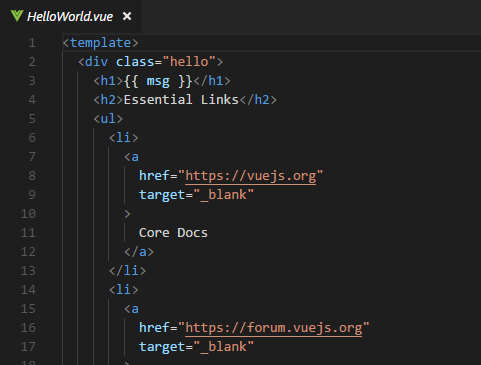Click the <a opening tag on line 15
Viewport: 481px width, 365px height.
tap(131, 309)
